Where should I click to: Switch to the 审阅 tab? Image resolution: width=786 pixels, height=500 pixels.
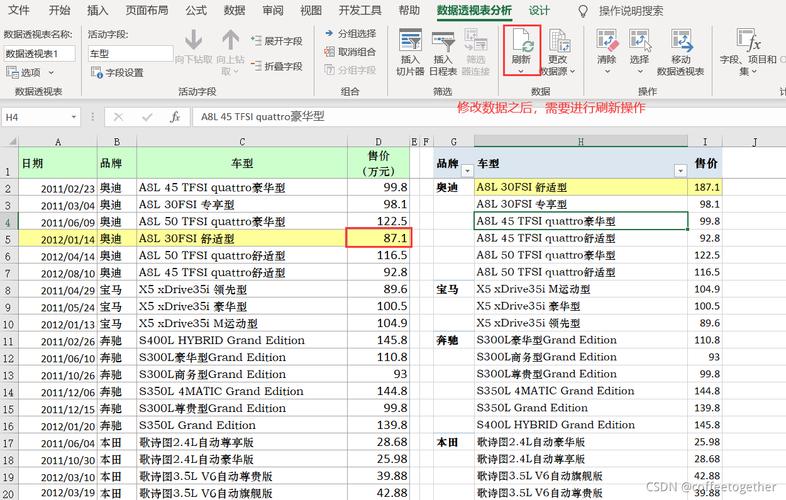click(273, 10)
